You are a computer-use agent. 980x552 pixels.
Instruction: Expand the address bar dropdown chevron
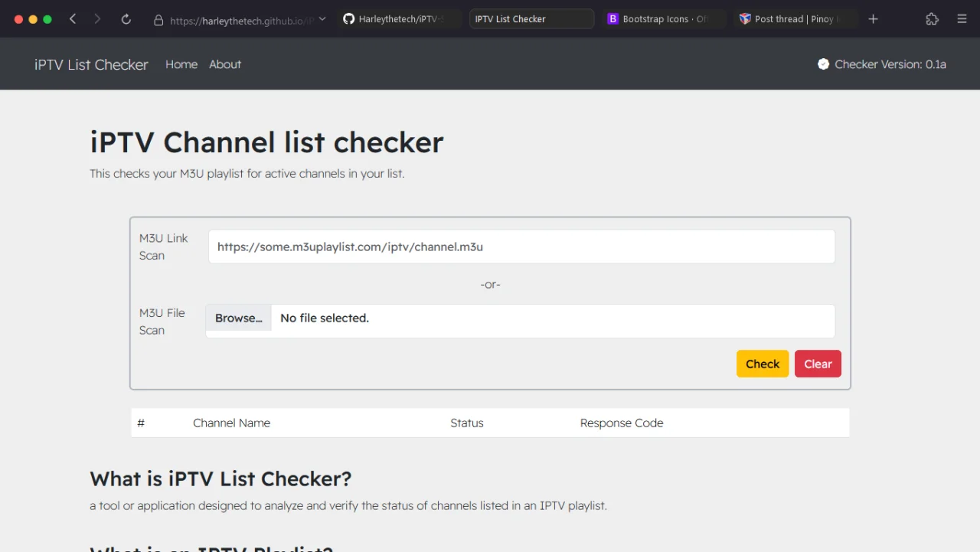click(322, 19)
